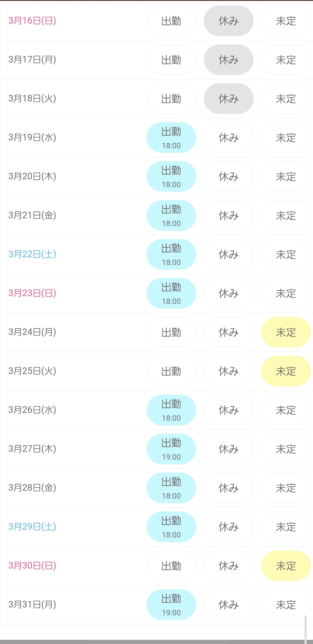Choose 休み for 3月22日(土)

click(x=228, y=254)
